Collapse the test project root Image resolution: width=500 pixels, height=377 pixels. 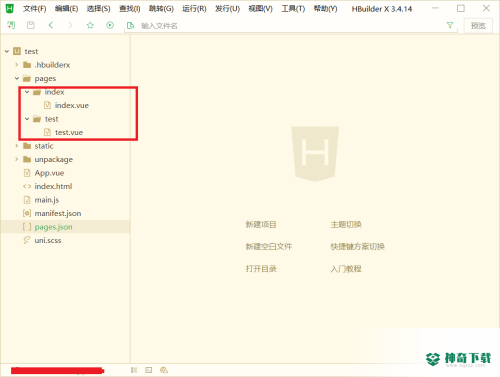tap(7, 51)
